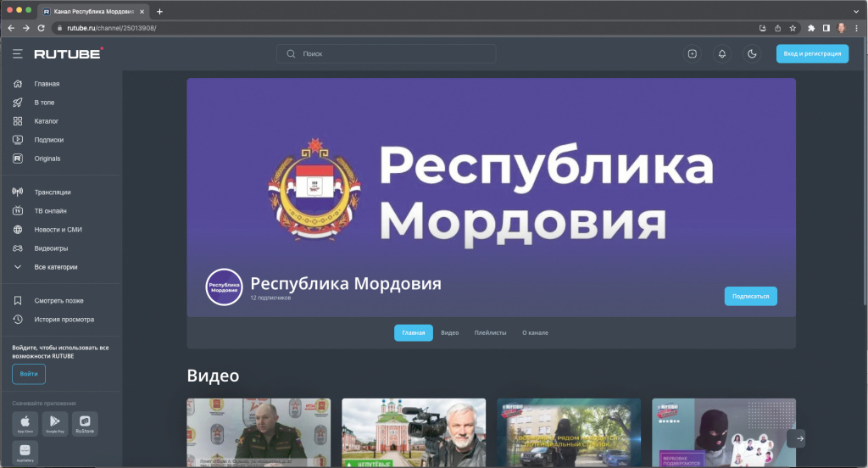This screenshot has height=468, width=868.
Task: Switch to the Плейлисты tab
Action: pos(491,332)
